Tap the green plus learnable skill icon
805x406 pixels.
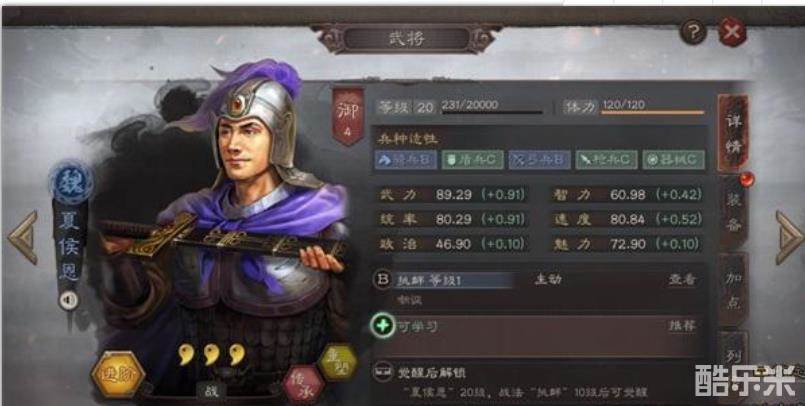(383, 325)
